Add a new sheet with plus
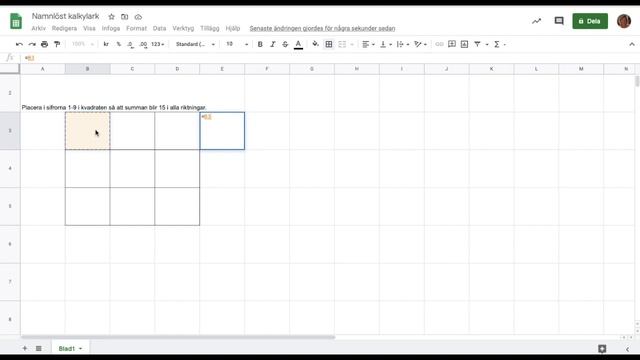Viewport: 640px width, 360px height. [x=24, y=348]
